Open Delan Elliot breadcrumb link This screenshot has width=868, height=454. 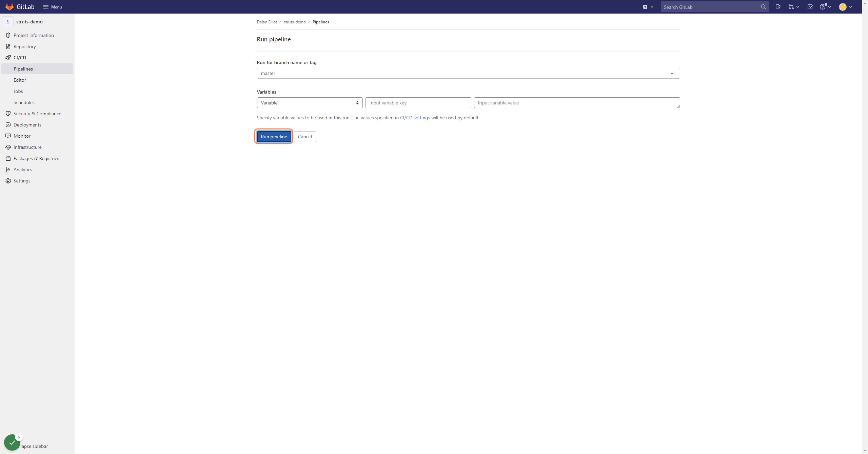267,22
